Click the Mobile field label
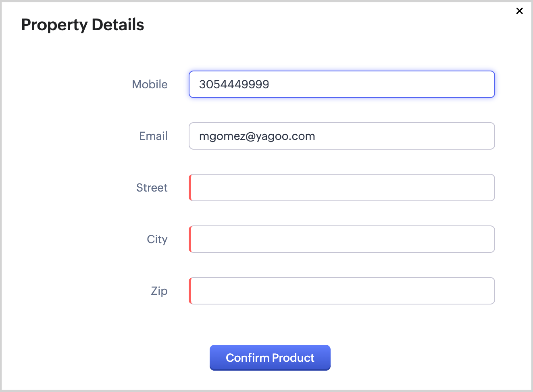The height and width of the screenshot is (392, 533). (150, 84)
